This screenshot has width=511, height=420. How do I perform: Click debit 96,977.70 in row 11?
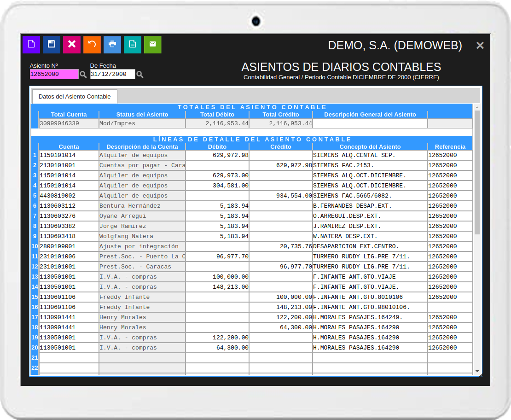(x=217, y=257)
